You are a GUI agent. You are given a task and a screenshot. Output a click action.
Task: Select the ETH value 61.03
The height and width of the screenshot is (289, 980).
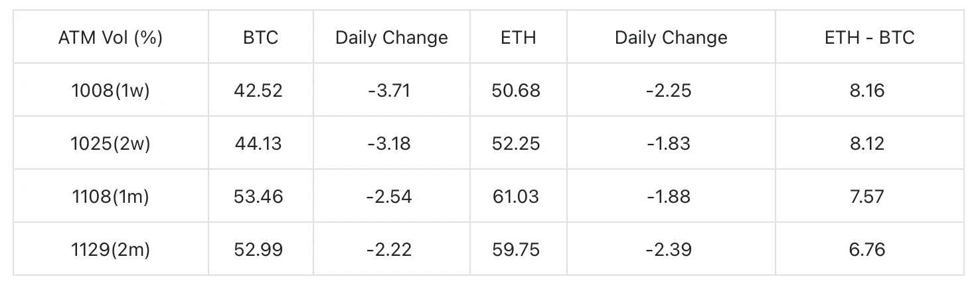point(517,196)
